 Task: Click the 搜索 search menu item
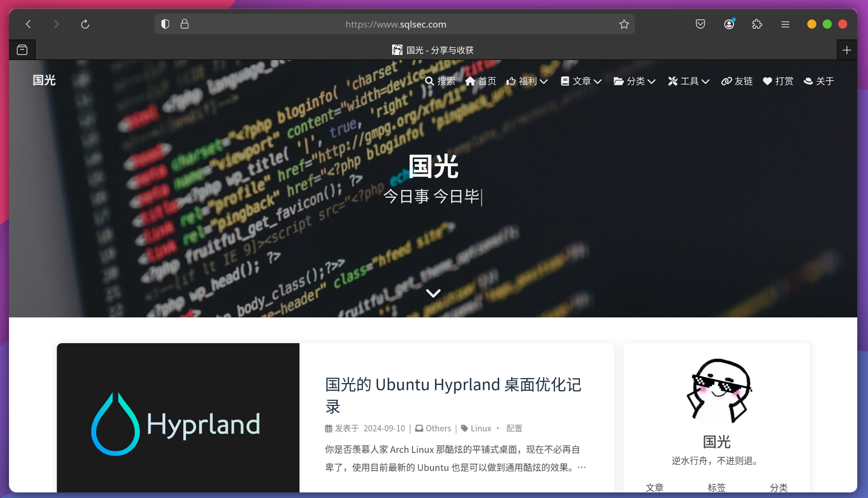440,81
